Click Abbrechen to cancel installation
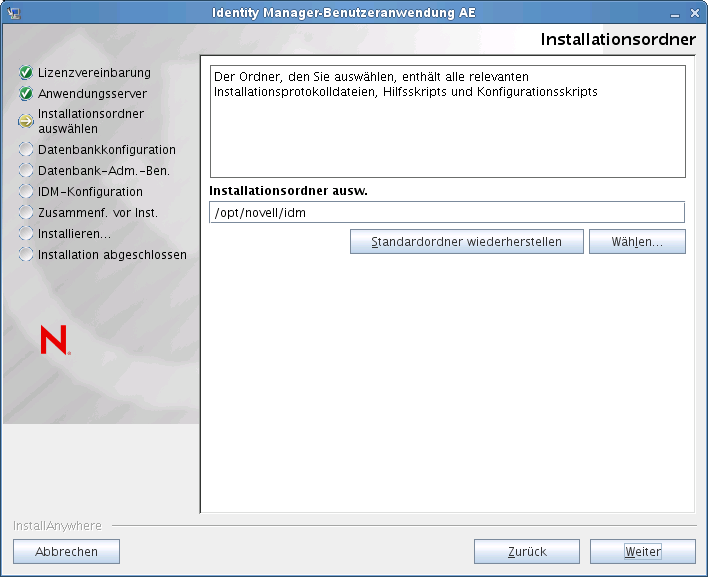 coord(66,551)
